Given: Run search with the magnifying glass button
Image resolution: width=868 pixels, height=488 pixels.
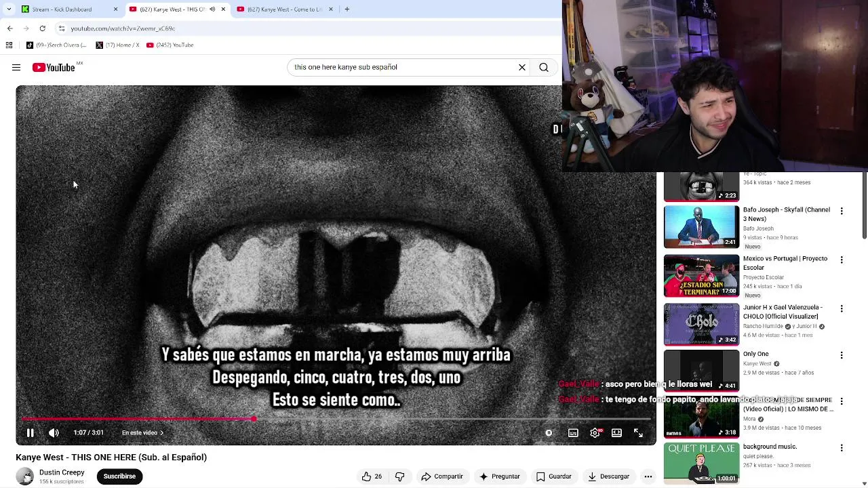Looking at the screenshot, I should click(x=544, y=67).
